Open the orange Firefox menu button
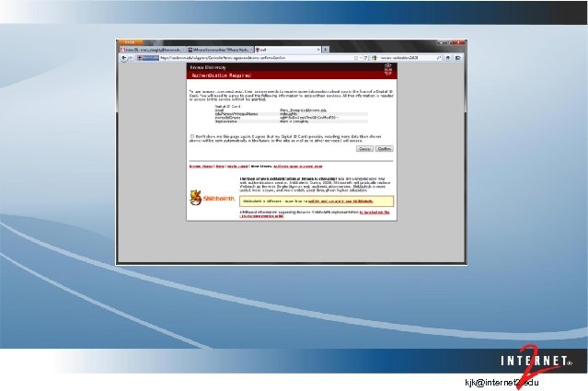Image resolution: width=588 pixels, height=391 pixels. point(131,42)
